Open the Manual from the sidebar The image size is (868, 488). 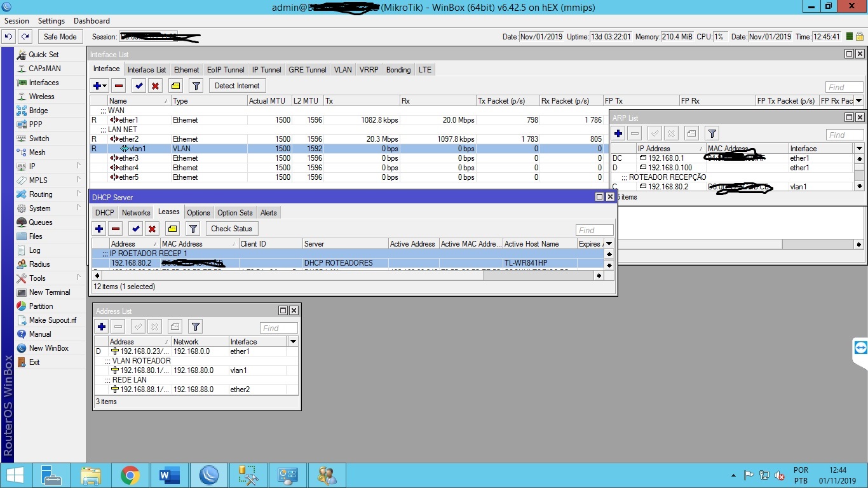[x=40, y=334]
